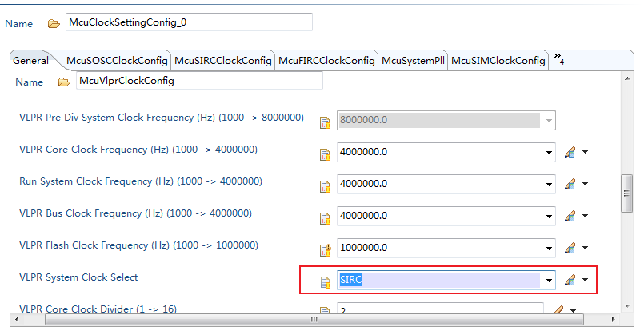The image size is (644, 335).
Task: Click the vertical scrollbar thumb
Action: [626, 193]
